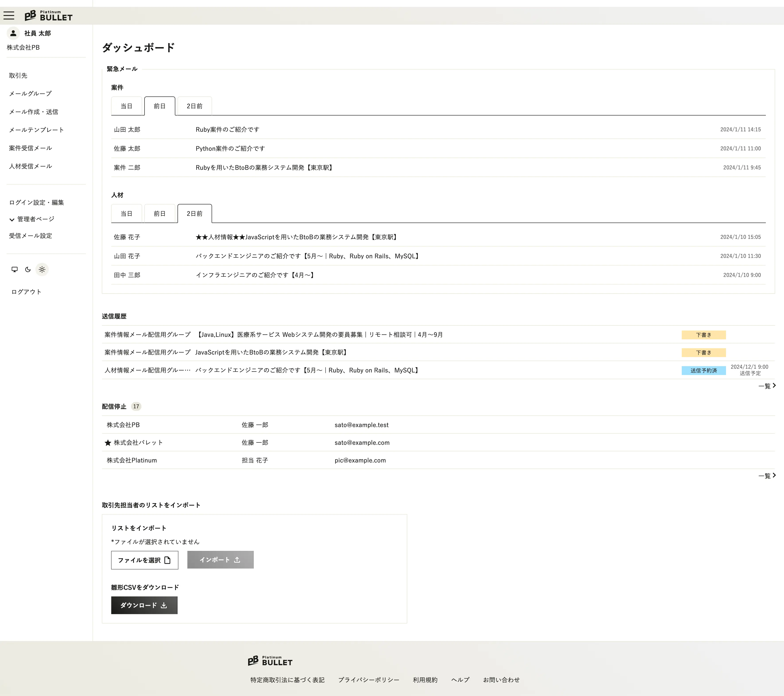
Task: Open メールテンプレート in sidebar
Action: pyautogui.click(x=37, y=130)
